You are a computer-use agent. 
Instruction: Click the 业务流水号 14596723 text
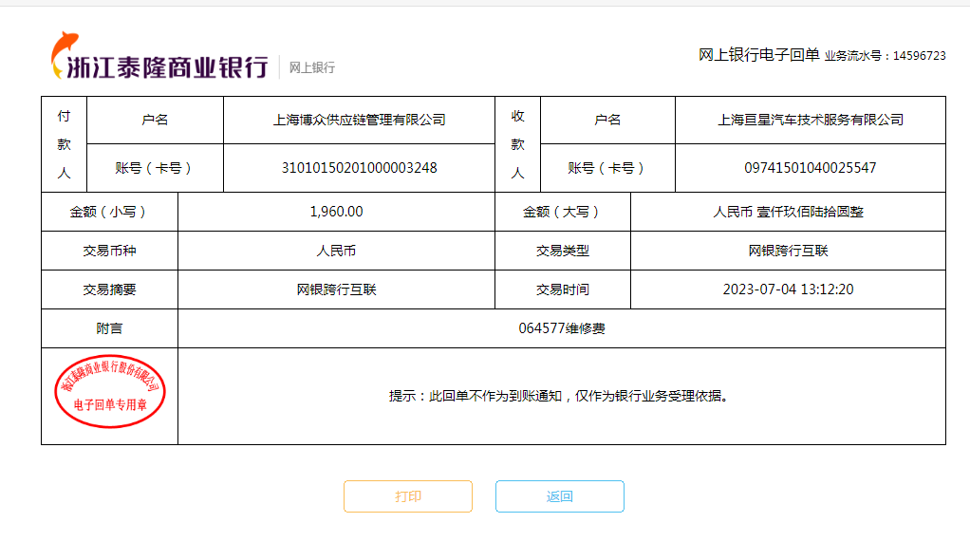(x=885, y=56)
